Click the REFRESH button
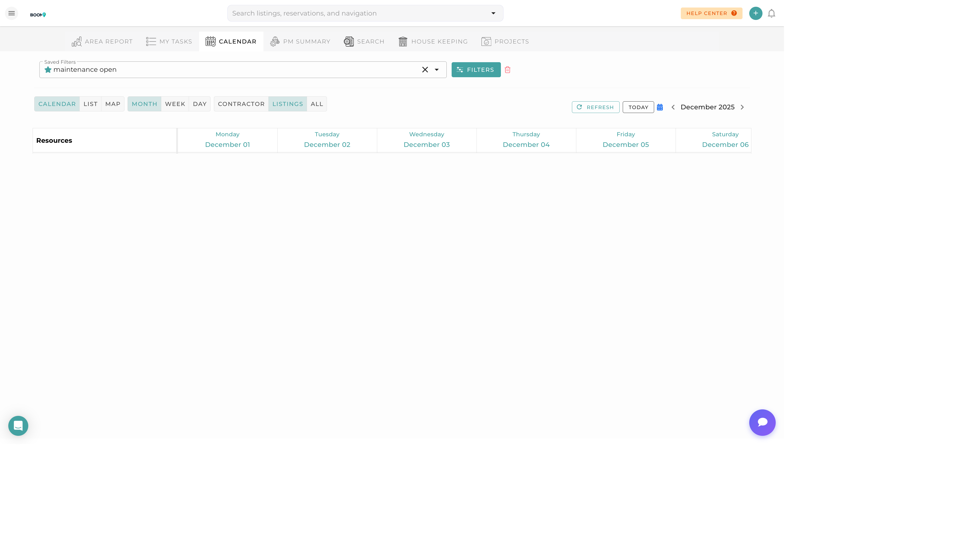Screen dimensions: 980x555 pos(596,107)
